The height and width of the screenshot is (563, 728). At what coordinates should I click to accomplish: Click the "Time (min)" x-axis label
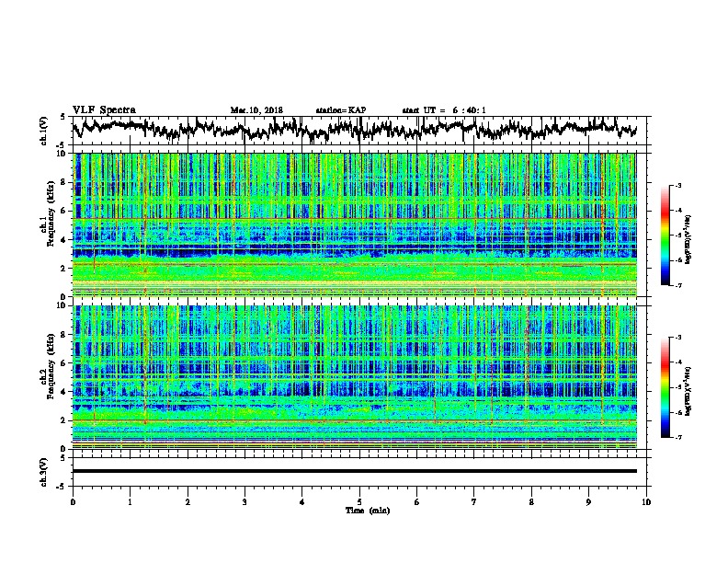368,511
